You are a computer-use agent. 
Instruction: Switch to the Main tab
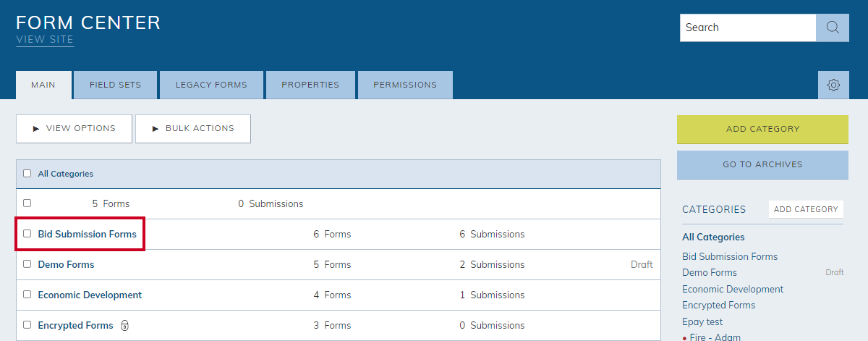(x=43, y=85)
